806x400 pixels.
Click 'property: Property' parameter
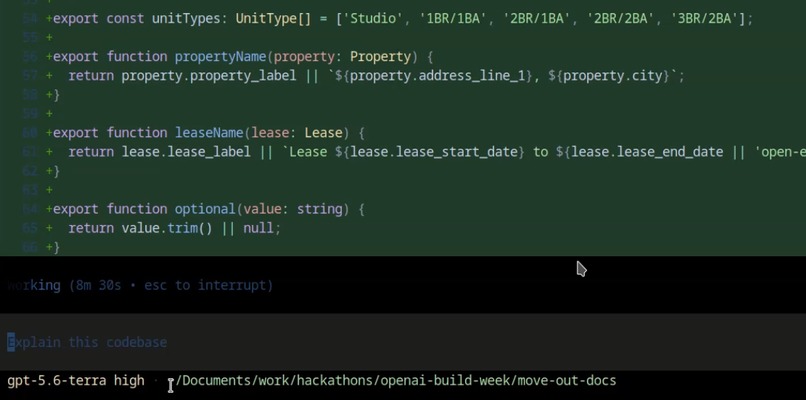point(342,57)
